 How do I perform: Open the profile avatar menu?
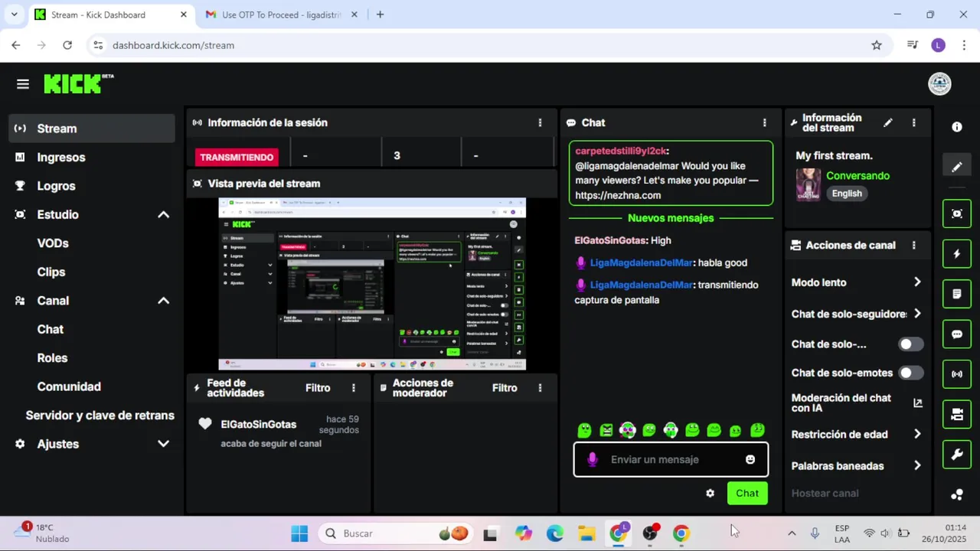click(939, 83)
